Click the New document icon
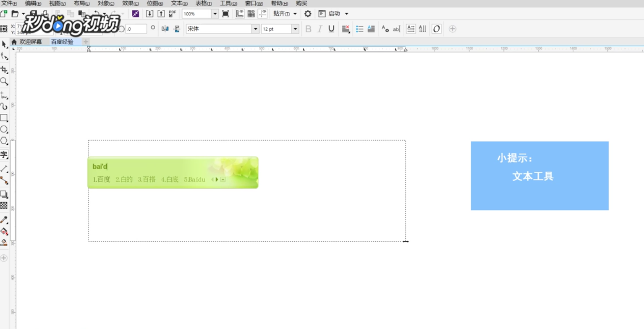The height and width of the screenshot is (329, 644). (4, 13)
